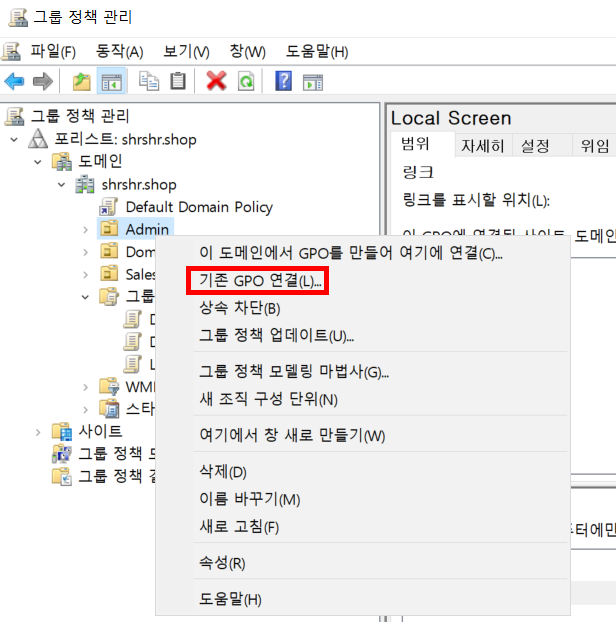Click the shrshr.shop domain server icon
The height and width of the screenshot is (622, 616).
[85, 184]
